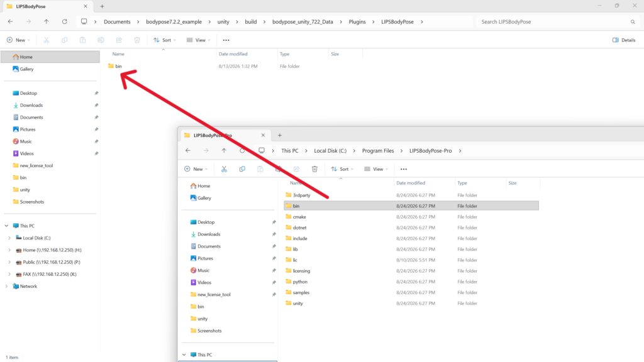644x362 pixels.
Task: Open Gallery in LIPSBodyPose window sidebar
Action: (x=23, y=69)
